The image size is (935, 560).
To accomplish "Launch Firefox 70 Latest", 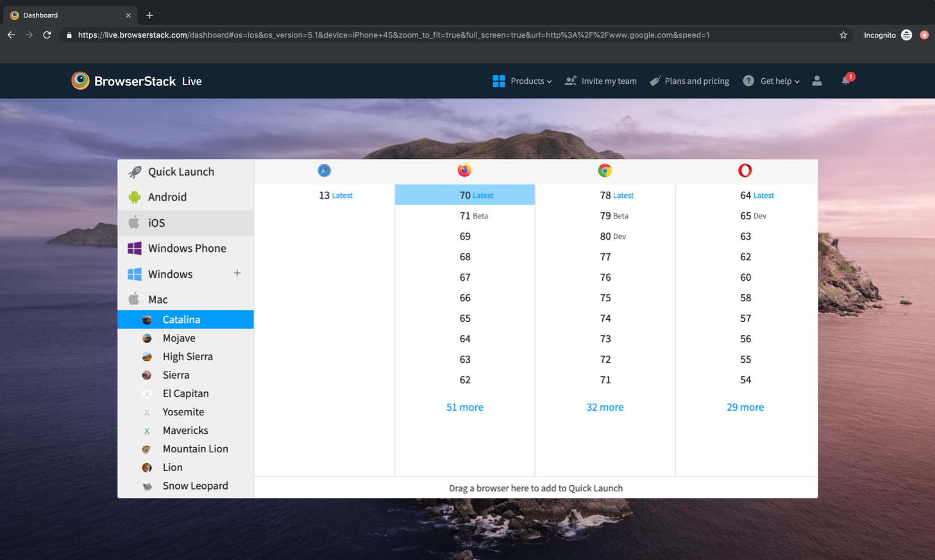I will (x=464, y=194).
